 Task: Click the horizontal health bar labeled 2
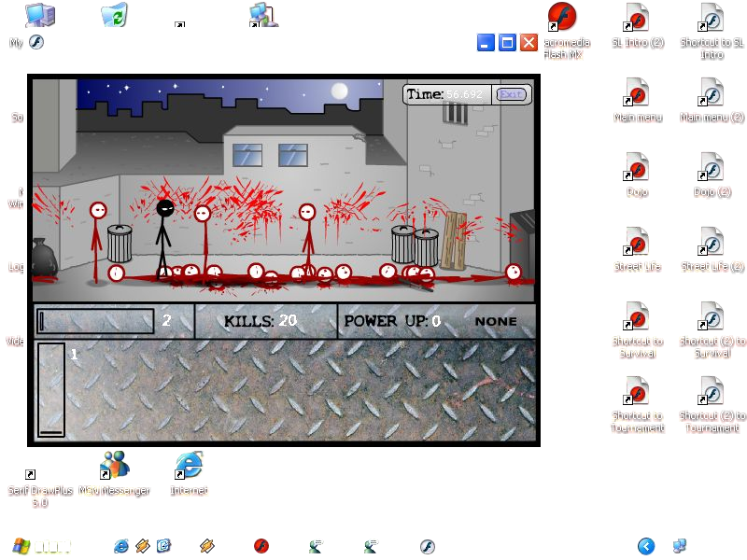click(95, 321)
